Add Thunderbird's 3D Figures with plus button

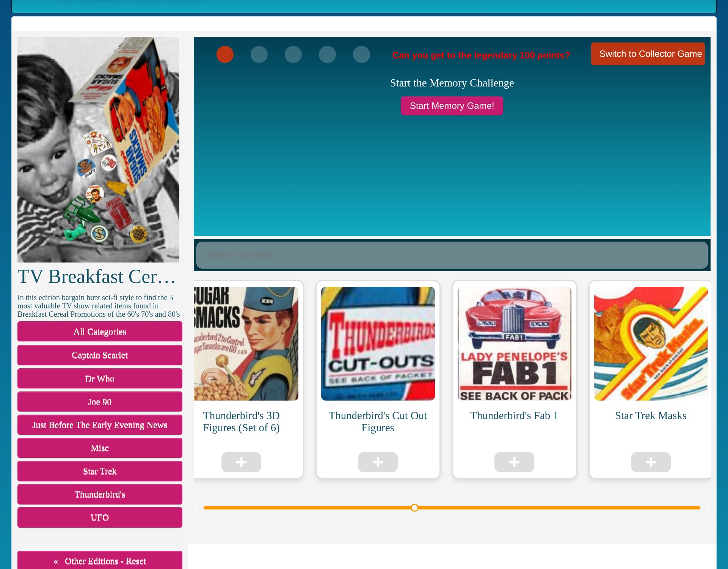[x=241, y=462]
